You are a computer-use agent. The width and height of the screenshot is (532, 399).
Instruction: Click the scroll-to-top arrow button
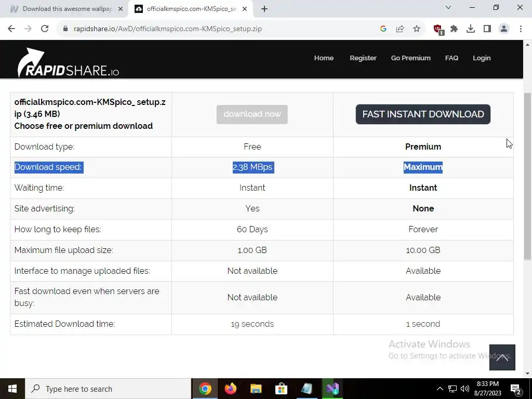502,357
